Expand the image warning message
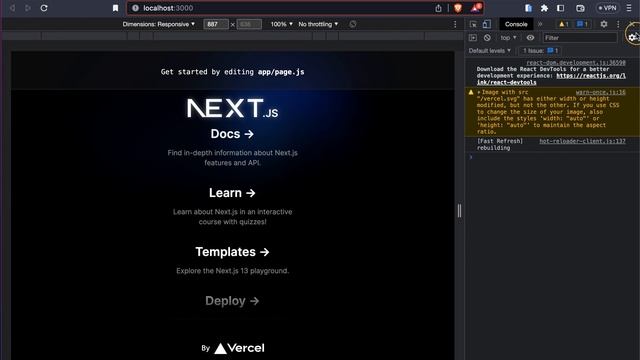This screenshot has height=360, width=640. [478, 92]
